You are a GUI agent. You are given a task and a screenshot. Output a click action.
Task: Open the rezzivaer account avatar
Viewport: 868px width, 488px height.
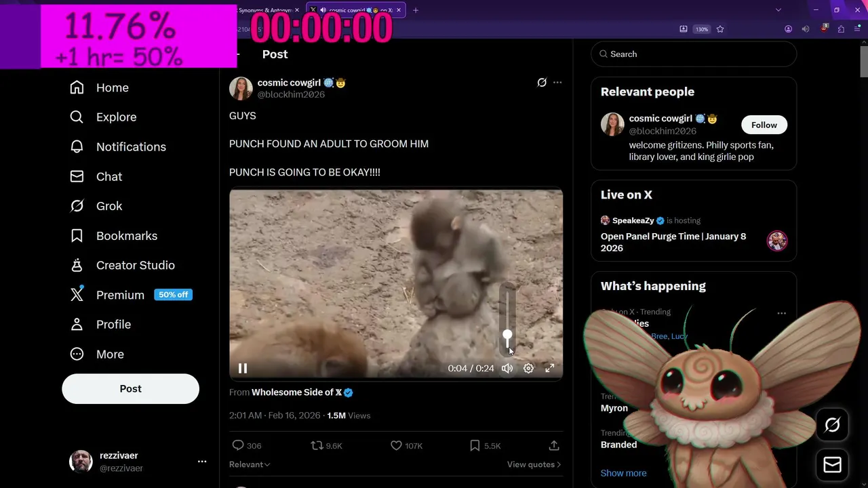tap(81, 462)
